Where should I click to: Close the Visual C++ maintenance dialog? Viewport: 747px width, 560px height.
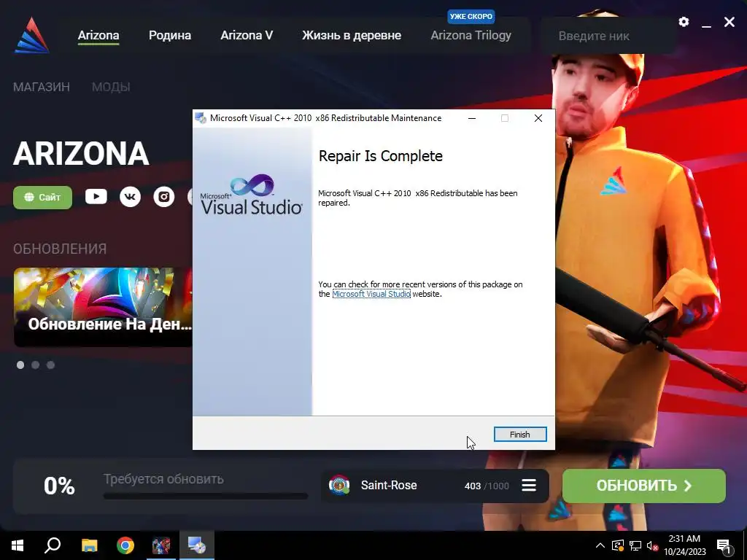[538, 118]
